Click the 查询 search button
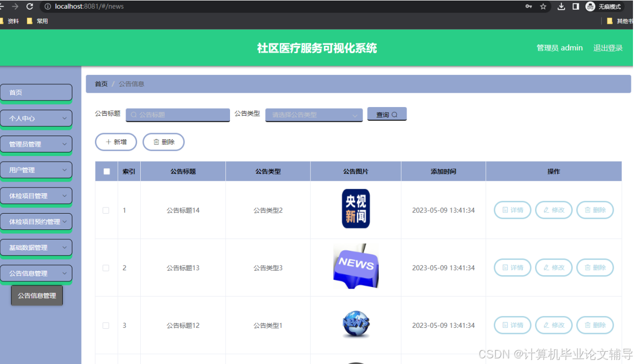Viewport: 635px width, 364px height. pos(386,115)
